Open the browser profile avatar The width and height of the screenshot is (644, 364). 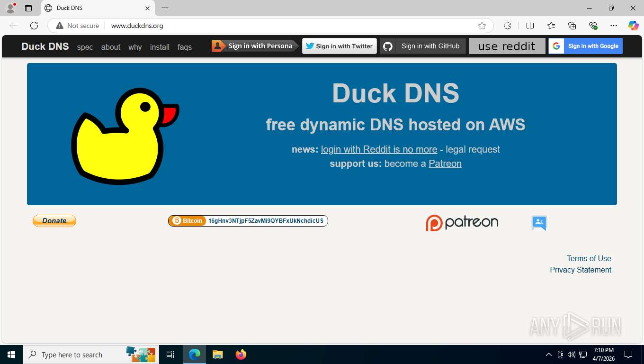click(x=10, y=8)
